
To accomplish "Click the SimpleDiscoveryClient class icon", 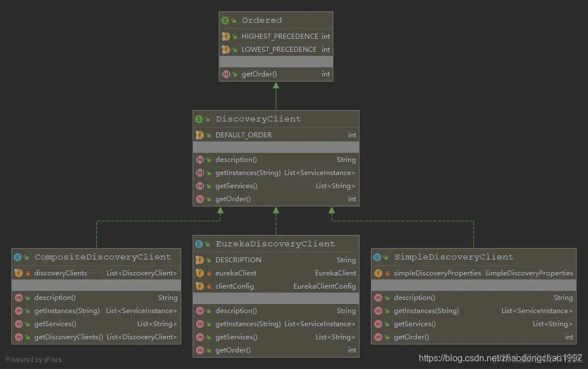I will tap(377, 257).
